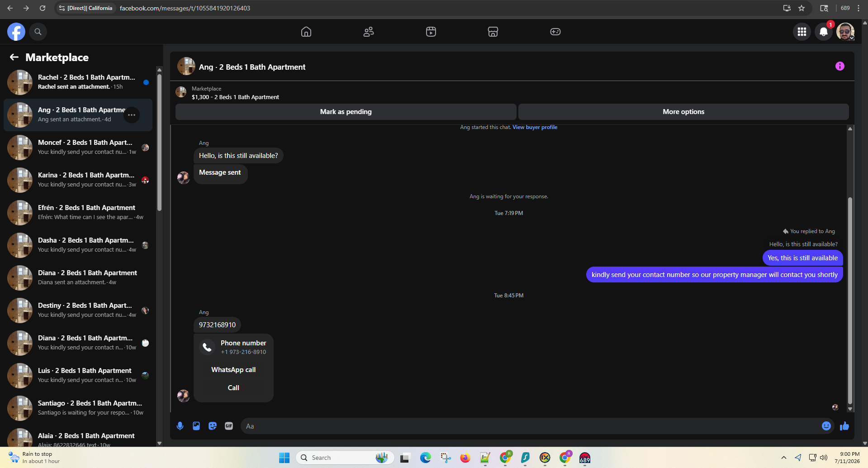Open Dasha's 2 Beds 1 Bath conversation

(78, 245)
